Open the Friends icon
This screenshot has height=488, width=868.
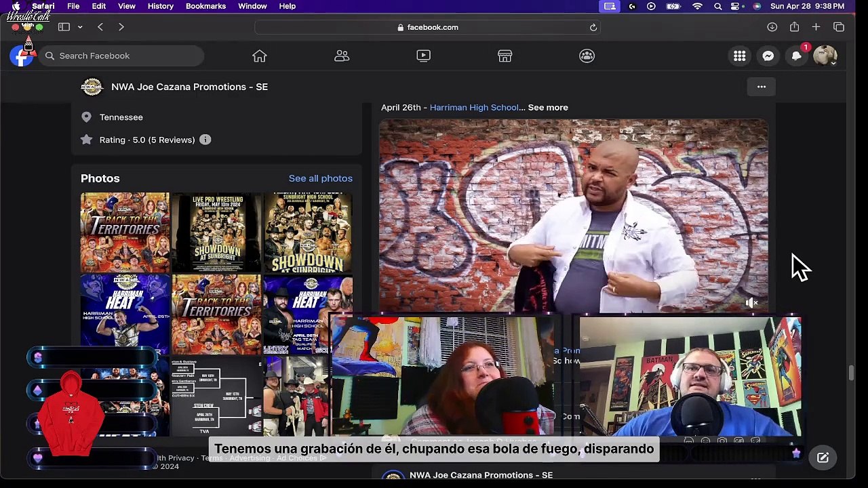(342, 56)
